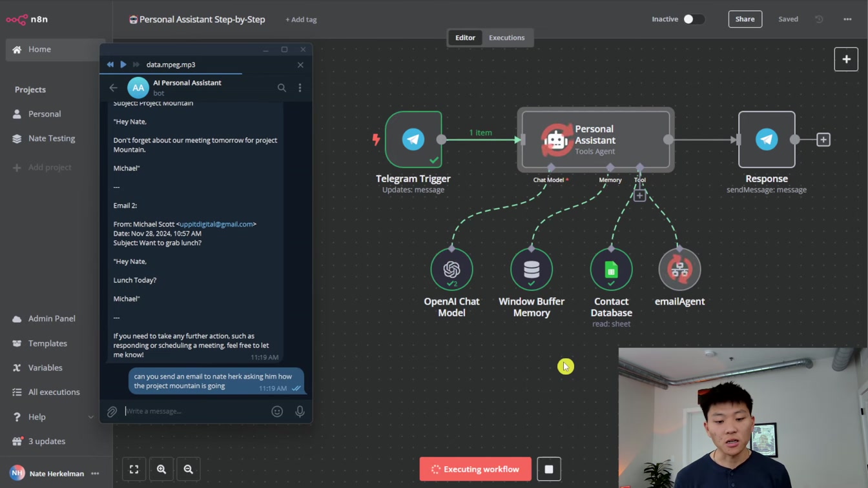Screen dimensions: 868x488
Task: Click the AA chat avatar
Action: (x=138, y=88)
